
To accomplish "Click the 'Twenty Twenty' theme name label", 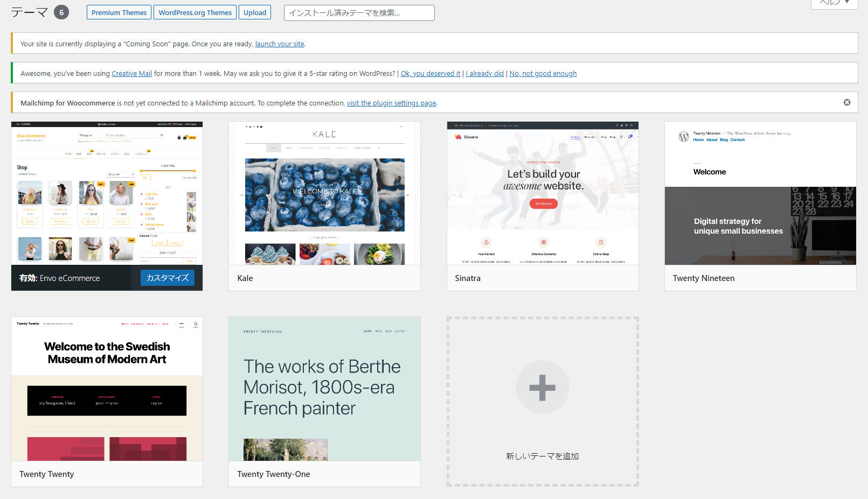I will [47, 474].
